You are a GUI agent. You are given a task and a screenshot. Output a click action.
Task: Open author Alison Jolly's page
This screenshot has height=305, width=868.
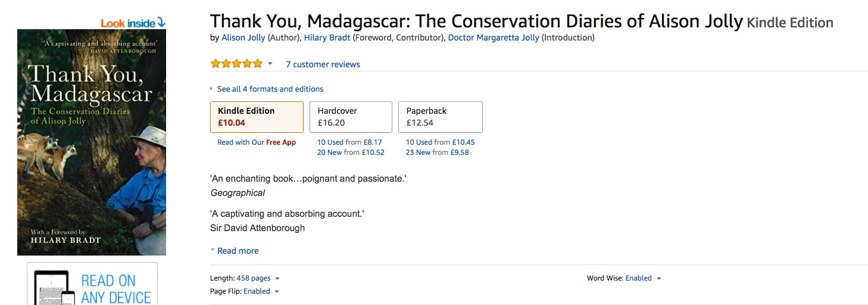[243, 38]
